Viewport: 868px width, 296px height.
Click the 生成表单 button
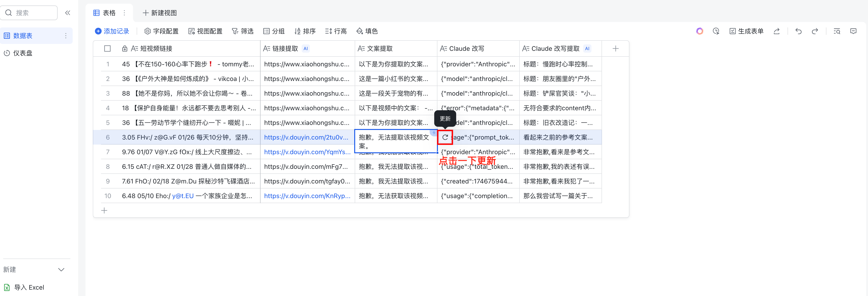tap(747, 31)
